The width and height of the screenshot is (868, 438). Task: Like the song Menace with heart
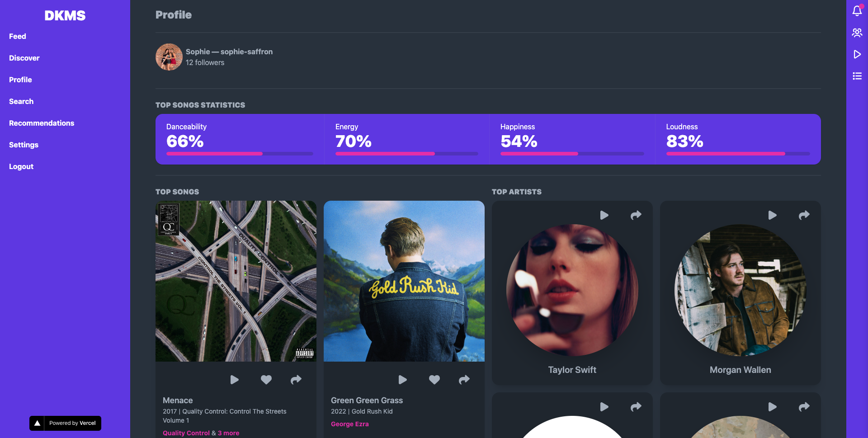(266, 380)
